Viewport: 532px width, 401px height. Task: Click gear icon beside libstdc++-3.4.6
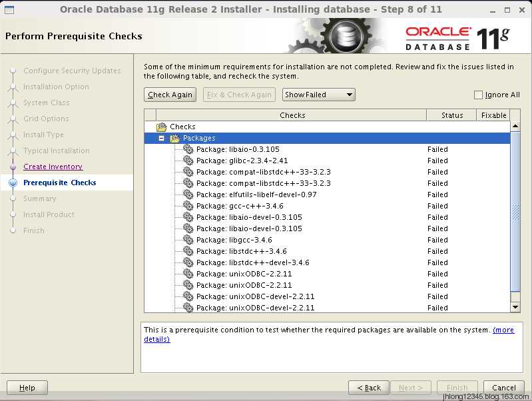[x=188, y=251]
